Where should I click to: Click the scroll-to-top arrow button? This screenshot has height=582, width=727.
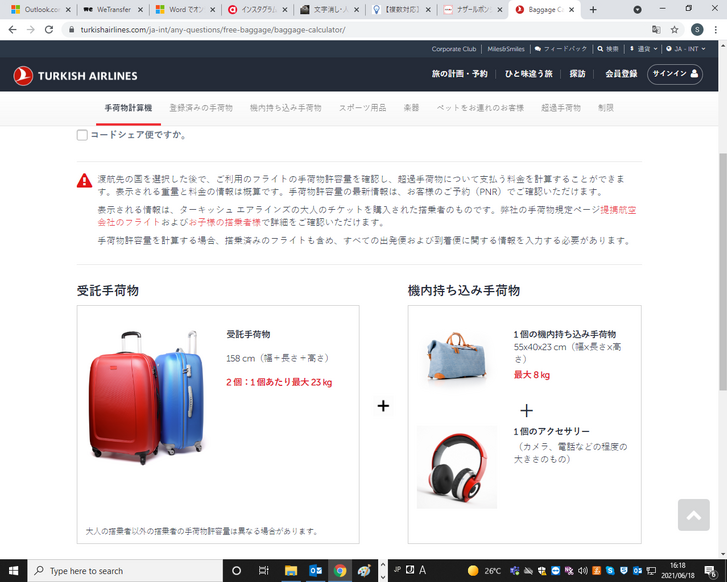point(692,515)
